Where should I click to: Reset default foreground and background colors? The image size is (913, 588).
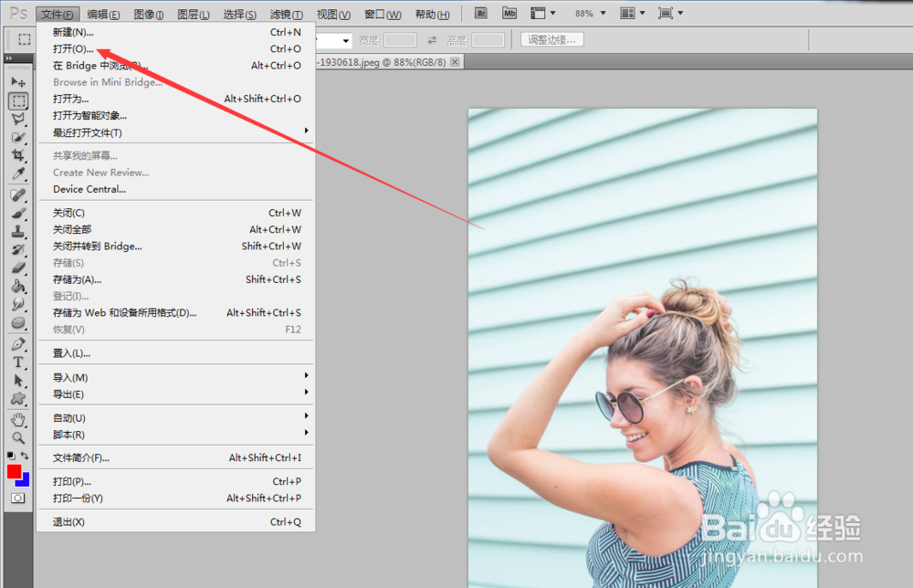11,456
